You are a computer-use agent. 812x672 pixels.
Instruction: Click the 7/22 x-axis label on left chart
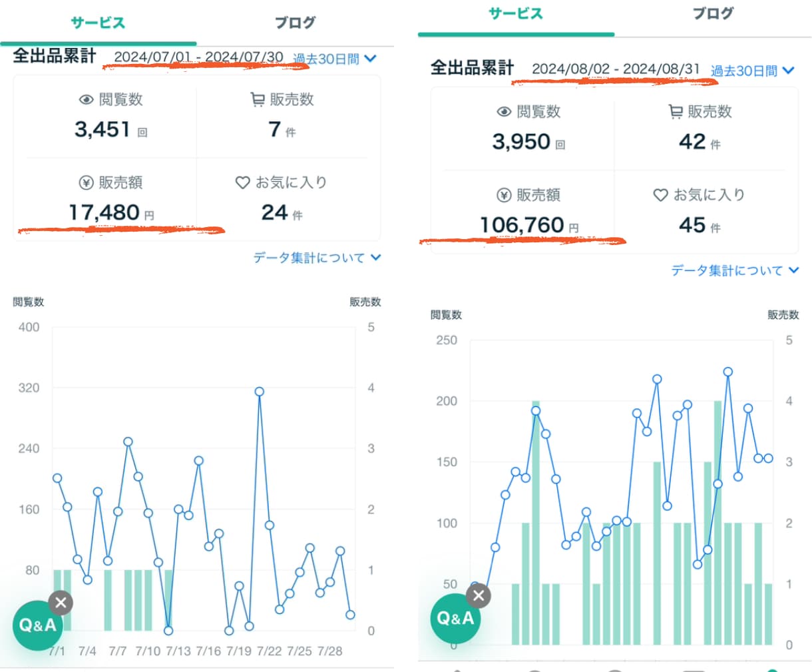coord(269,651)
